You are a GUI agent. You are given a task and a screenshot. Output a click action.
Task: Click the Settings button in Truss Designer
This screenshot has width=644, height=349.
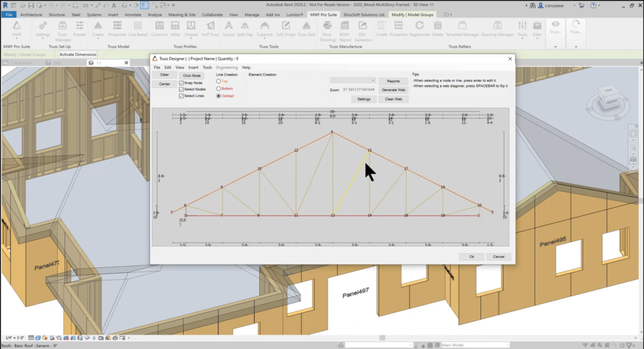[364, 99]
